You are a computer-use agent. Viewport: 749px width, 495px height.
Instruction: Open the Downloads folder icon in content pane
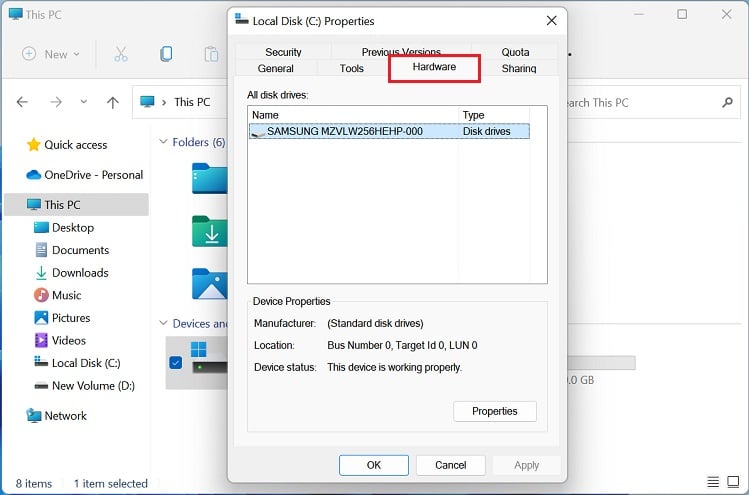click(210, 232)
